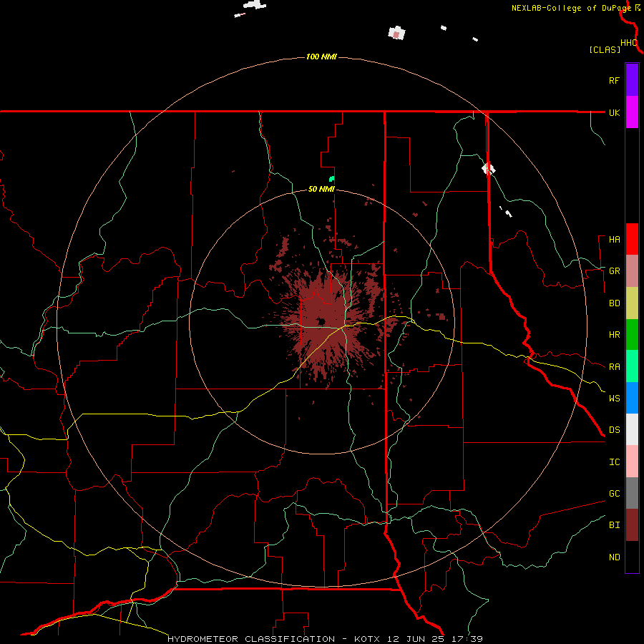Click the IC legend label

coord(614,462)
